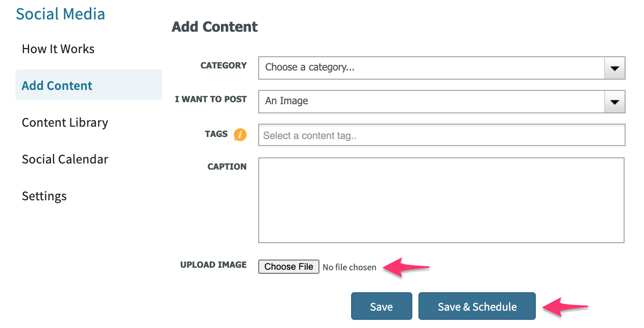
Task: Click the 'An Image' post type selector
Action: (x=442, y=102)
